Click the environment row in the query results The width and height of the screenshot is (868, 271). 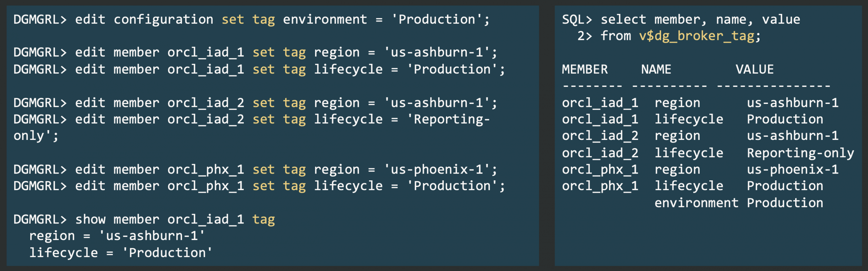[696, 203]
